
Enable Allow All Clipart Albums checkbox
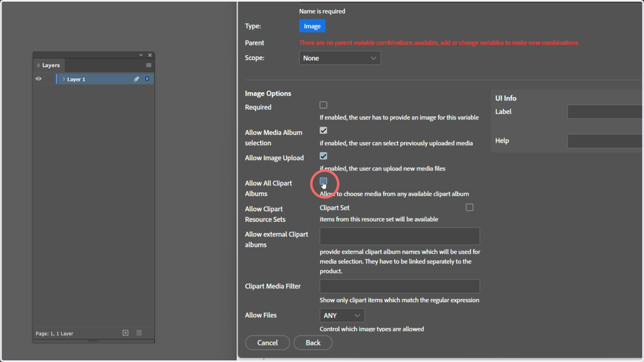(x=323, y=181)
